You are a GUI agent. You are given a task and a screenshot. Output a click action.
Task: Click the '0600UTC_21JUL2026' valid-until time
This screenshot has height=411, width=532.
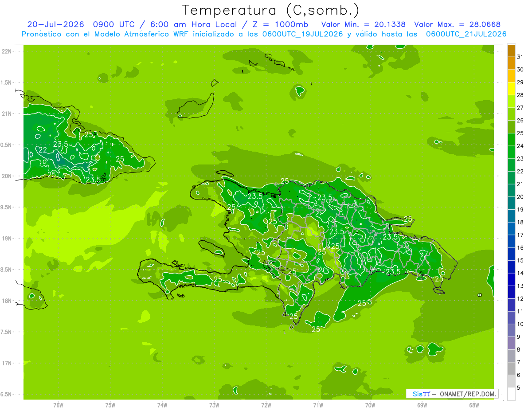[x=465, y=34]
